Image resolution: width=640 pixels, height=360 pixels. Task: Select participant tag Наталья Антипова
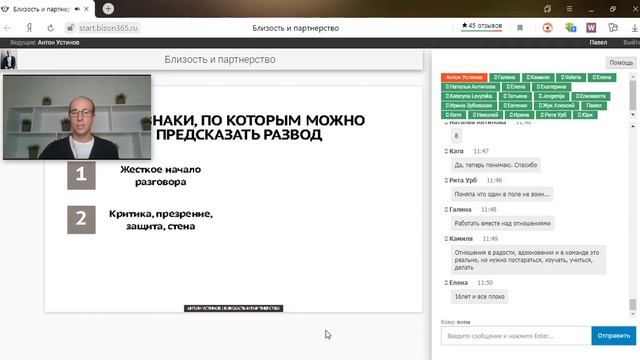click(470, 87)
